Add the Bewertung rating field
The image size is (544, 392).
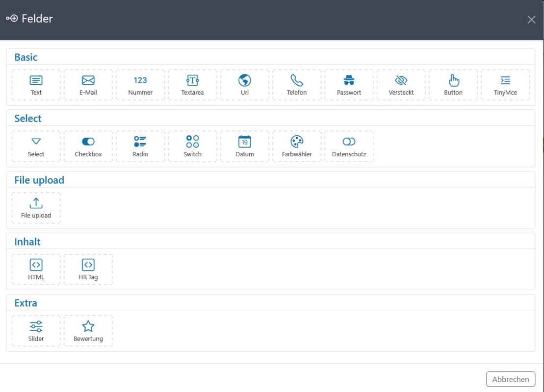(x=88, y=331)
